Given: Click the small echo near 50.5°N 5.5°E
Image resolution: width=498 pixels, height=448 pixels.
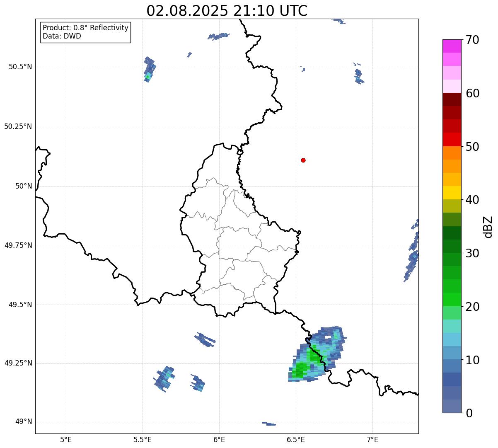Looking at the screenshot, I should tap(149, 70).
